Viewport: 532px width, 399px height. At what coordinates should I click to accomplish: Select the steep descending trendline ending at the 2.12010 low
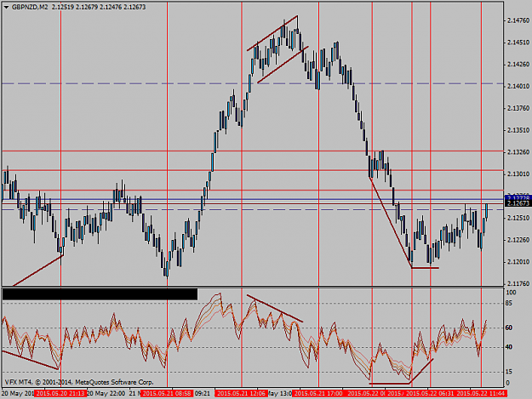(x=391, y=222)
